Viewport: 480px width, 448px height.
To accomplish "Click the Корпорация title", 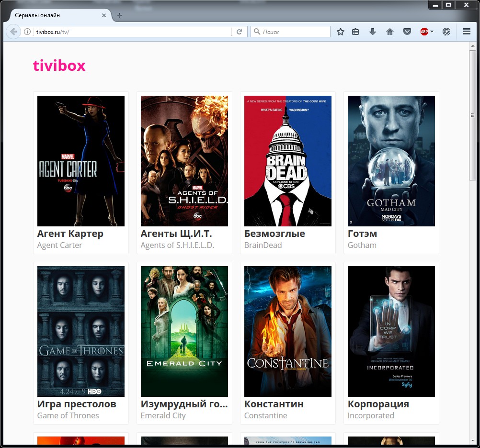I will (x=378, y=404).
